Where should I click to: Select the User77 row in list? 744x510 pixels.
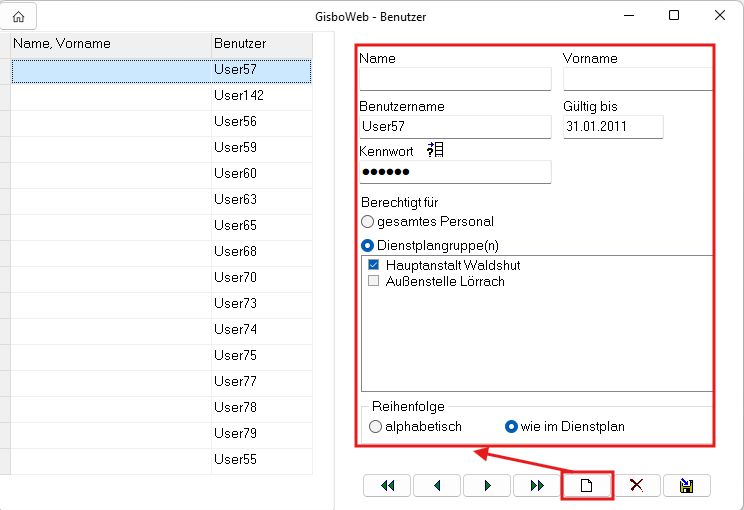[x=161, y=383]
